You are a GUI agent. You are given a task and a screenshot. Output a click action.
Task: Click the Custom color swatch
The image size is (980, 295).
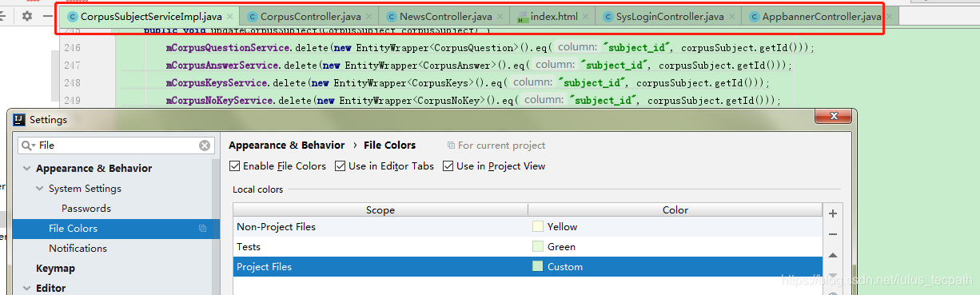[x=538, y=267]
